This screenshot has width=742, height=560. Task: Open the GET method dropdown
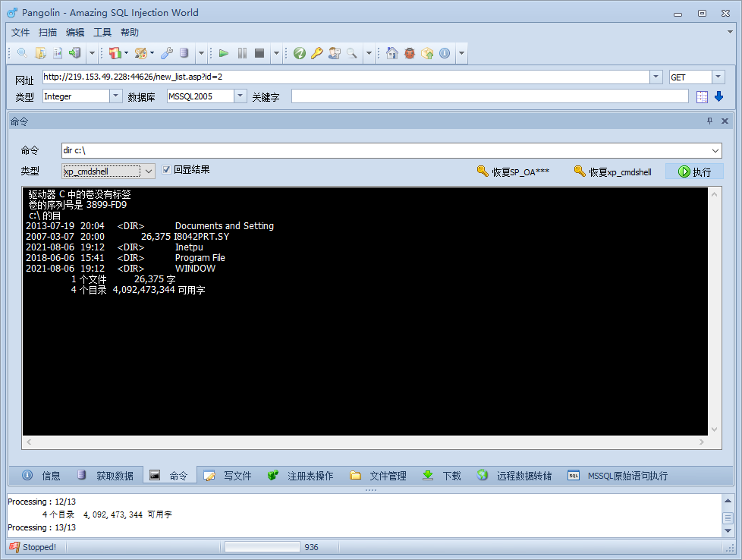[x=718, y=77]
